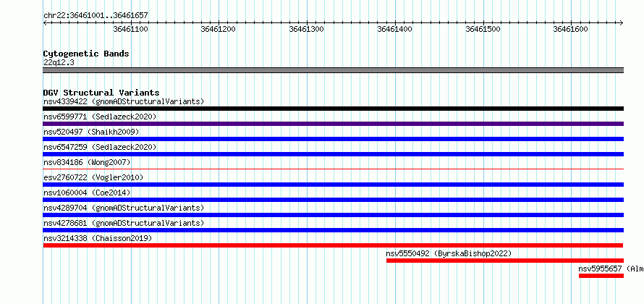Click the nsv5550492 (ByrskaBishop2022) label
The height and width of the screenshot is (304, 644).
point(449,253)
